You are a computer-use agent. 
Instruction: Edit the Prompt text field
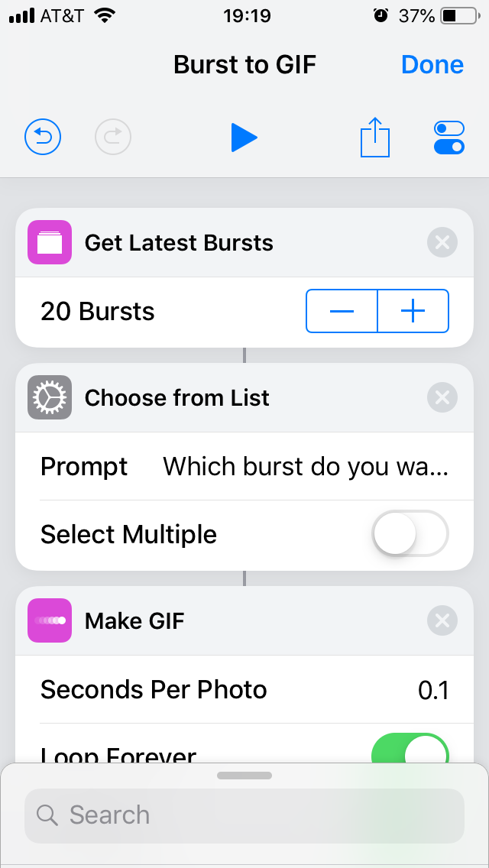click(x=306, y=466)
